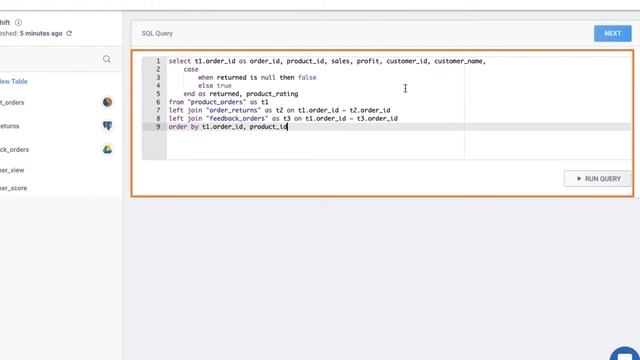This screenshot has width=640, height=360.
Task: Click the New Table link
Action: tap(13, 82)
